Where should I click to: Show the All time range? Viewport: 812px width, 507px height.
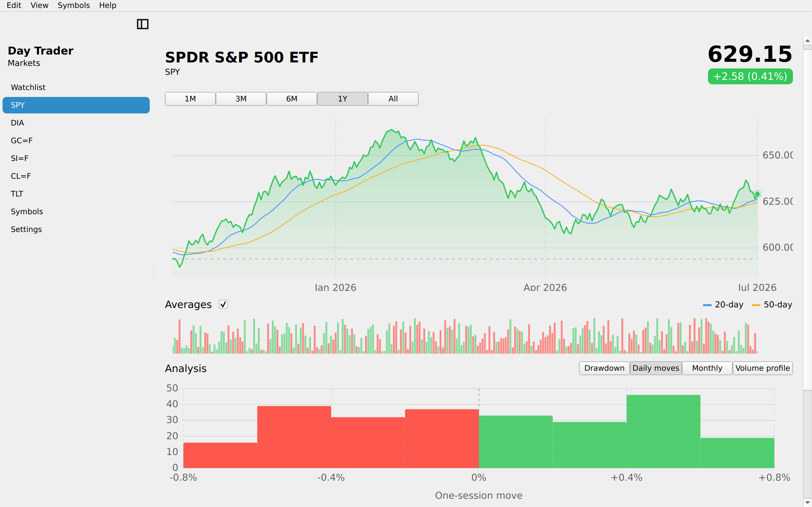(x=393, y=99)
